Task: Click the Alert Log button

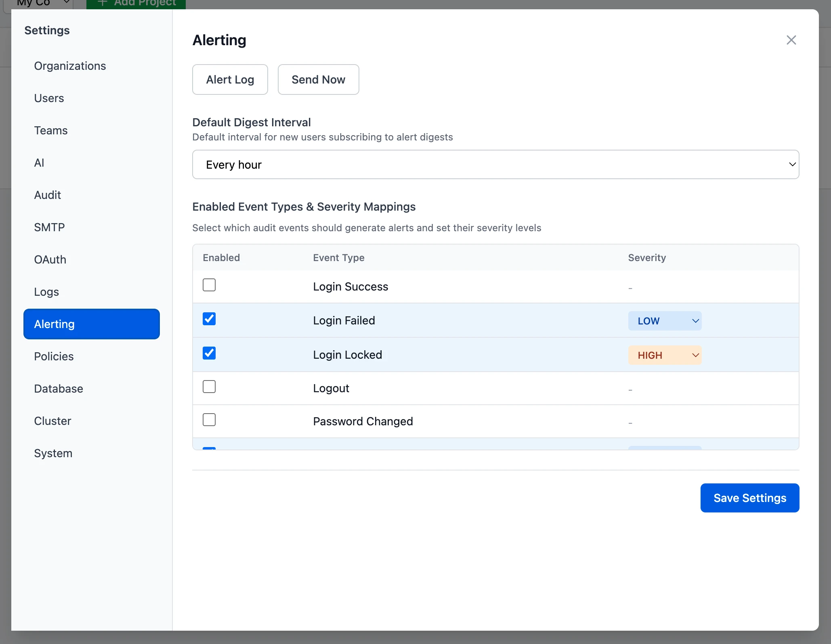Action: click(x=230, y=79)
